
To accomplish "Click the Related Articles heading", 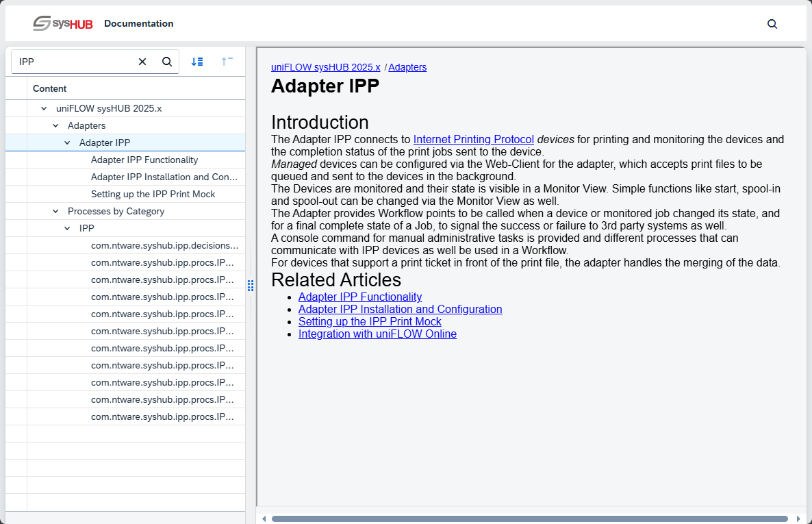I will 336,280.
